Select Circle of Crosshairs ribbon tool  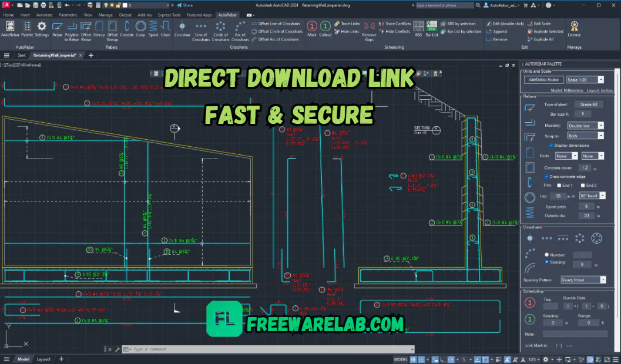[x=220, y=31]
